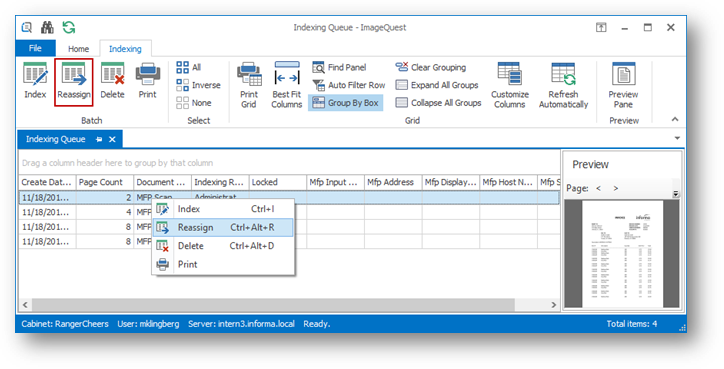Collapse the ribbon with the chevron arrow
724x369 pixels.
(675, 119)
